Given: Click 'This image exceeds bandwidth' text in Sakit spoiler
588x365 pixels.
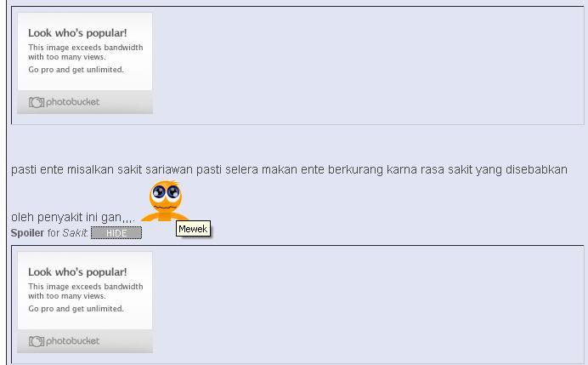Looking at the screenshot, I should coord(86,287).
